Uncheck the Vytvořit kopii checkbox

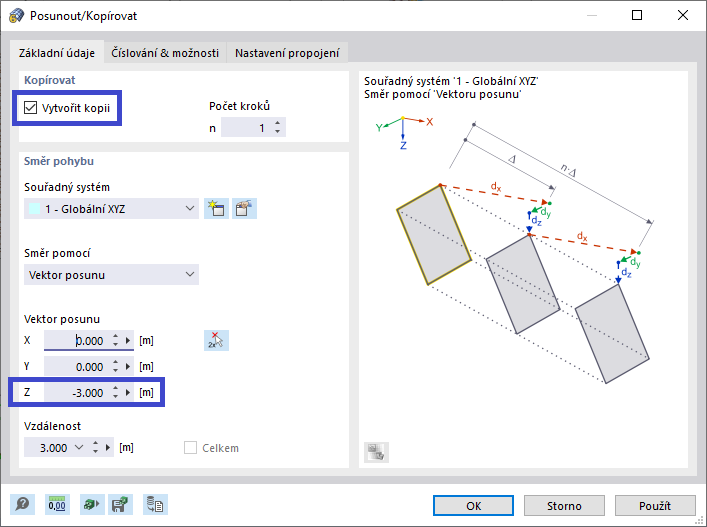30,108
